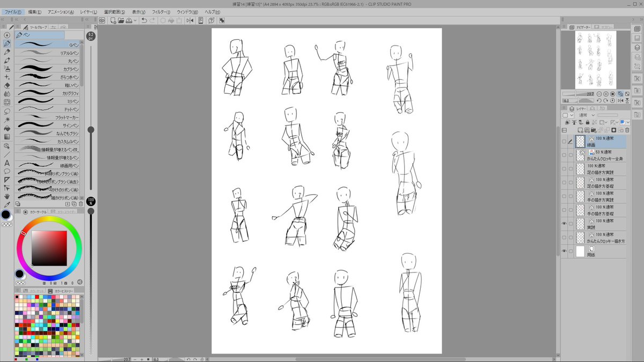
Task: Select the Text tool (A icon)
Action: pos(7,162)
